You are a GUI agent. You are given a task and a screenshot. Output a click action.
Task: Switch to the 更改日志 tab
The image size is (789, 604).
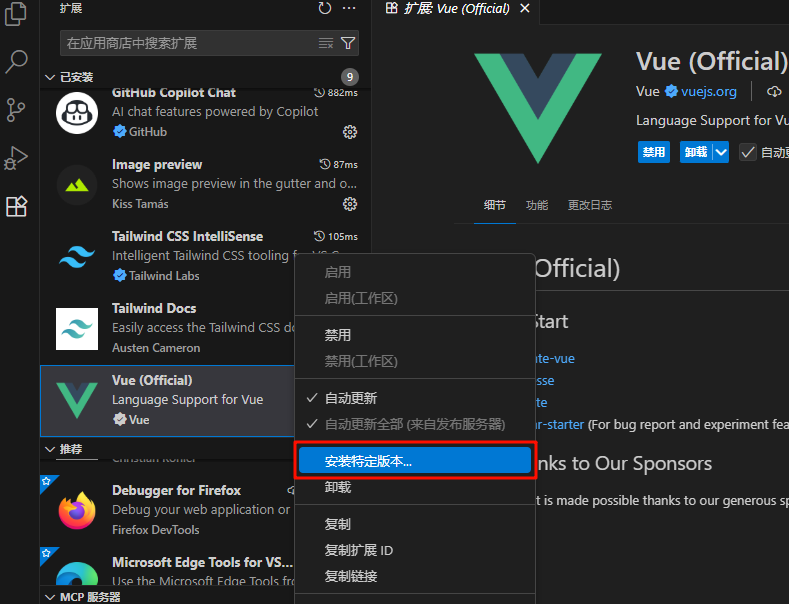(x=590, y=205)
